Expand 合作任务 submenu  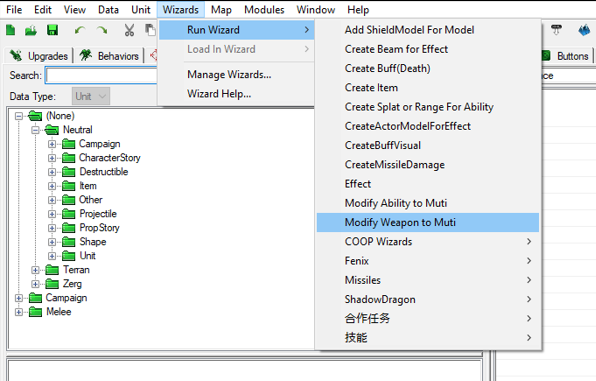click(x=428, y=319)
